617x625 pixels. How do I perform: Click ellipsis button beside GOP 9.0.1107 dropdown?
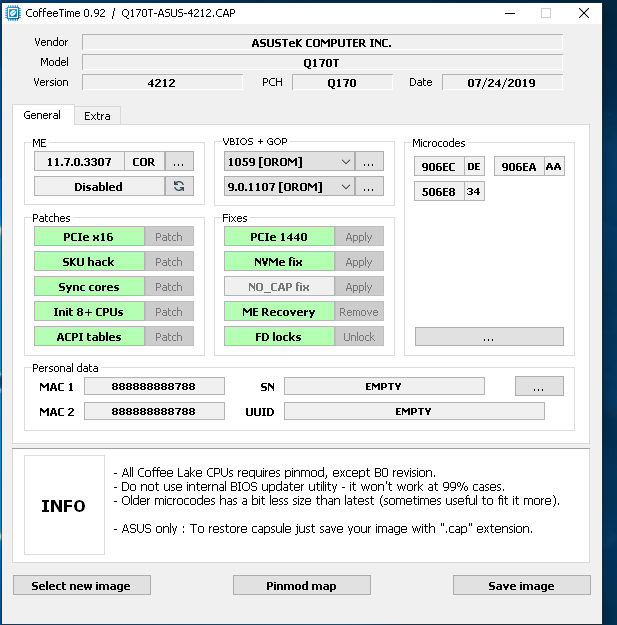point(369,186)
